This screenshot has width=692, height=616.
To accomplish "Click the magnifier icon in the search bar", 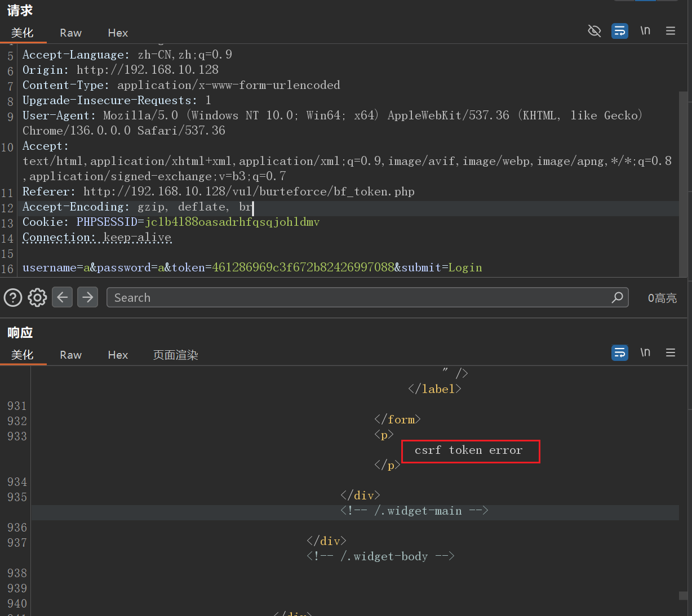I will [618, 297].
